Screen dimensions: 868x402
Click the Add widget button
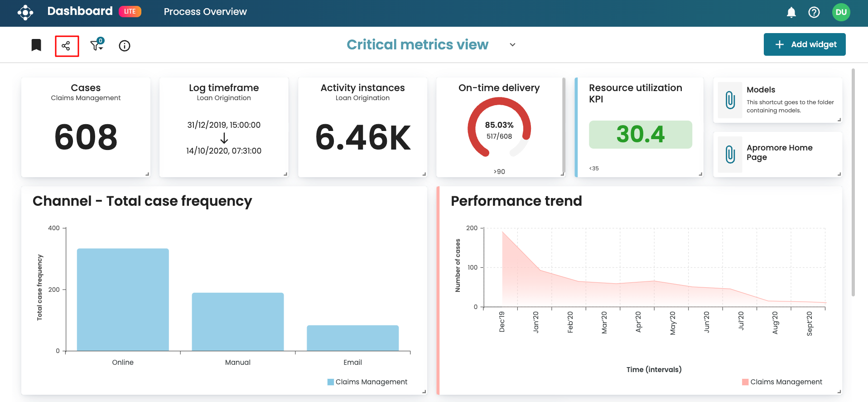(804, 44)
